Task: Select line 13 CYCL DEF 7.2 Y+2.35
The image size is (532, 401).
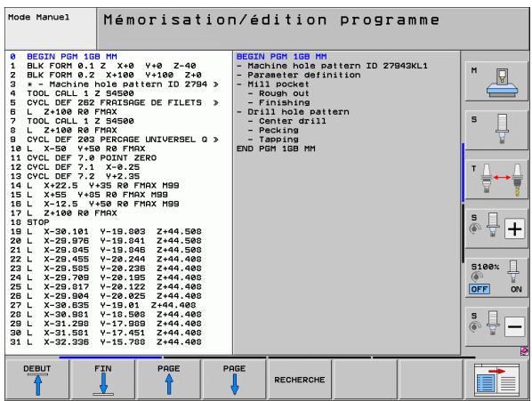Action: pyautogui.click(x=75, y=176)
